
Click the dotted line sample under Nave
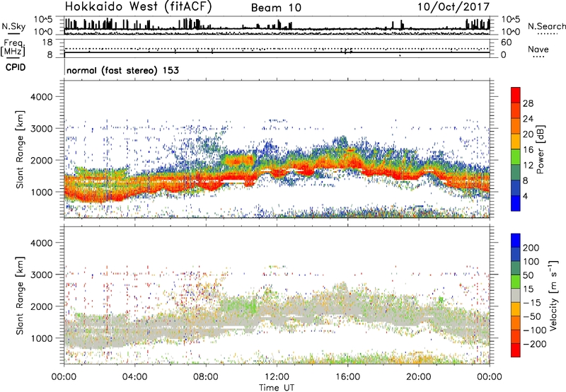(539, 57)
